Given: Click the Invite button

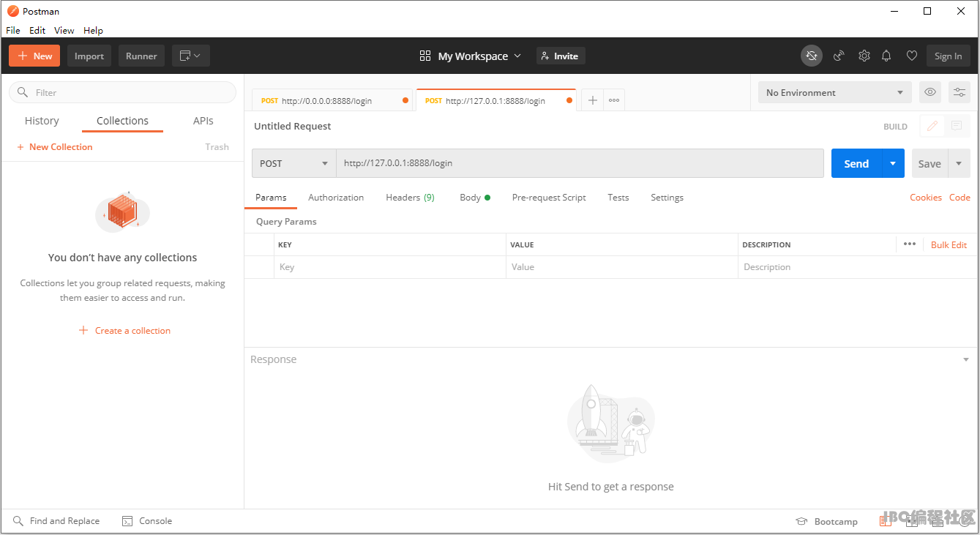Looking at the screenshot, I should pyautogui.click(x=561, y=56).
